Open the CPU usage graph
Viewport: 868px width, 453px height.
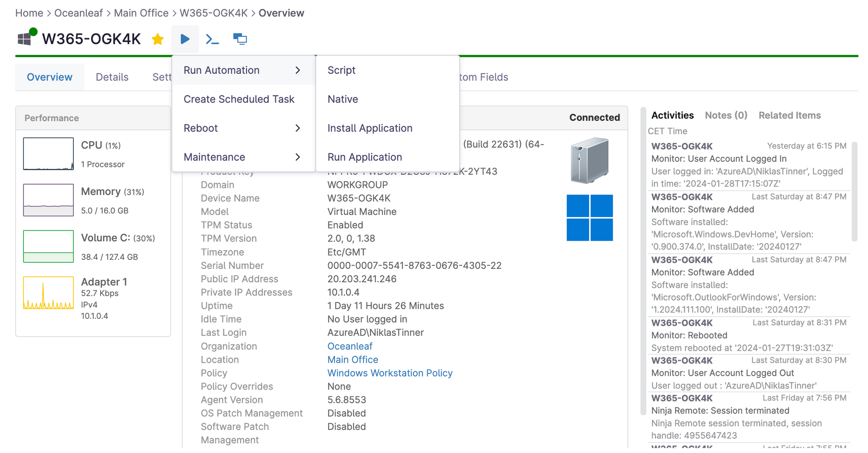point(48,154)
